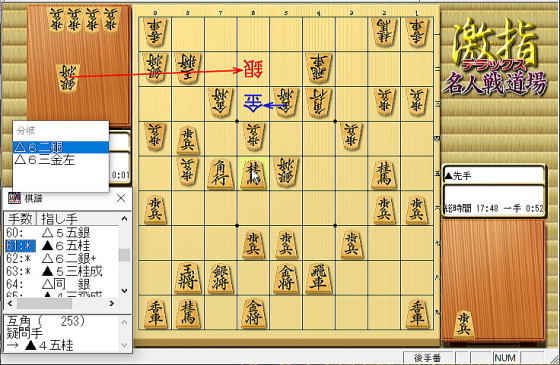Viewport: 560px width, 365px height.
Task: Select move 64 △同銀 in list
Action: pos(61,284)
